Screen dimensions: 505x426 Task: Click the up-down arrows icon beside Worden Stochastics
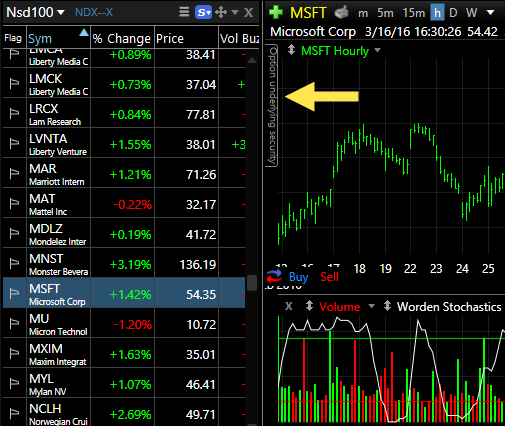tap(387, 306)
